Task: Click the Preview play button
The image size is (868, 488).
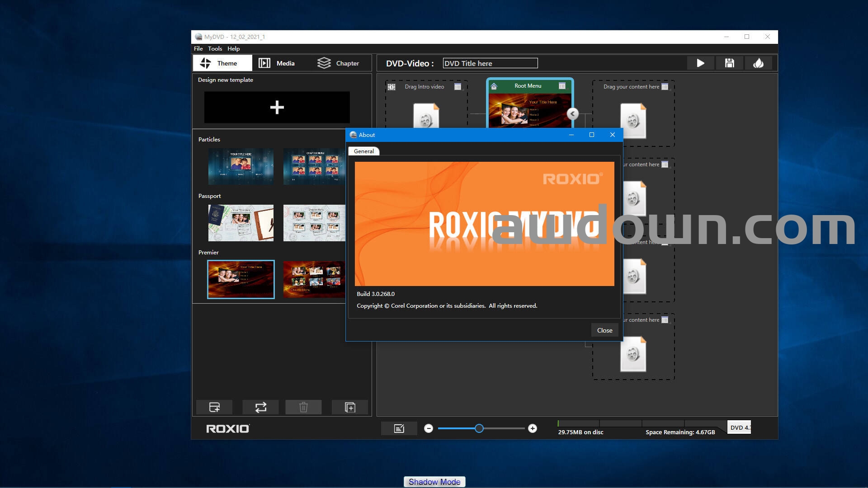Action: pyautogui.click(x=700, y=63)
